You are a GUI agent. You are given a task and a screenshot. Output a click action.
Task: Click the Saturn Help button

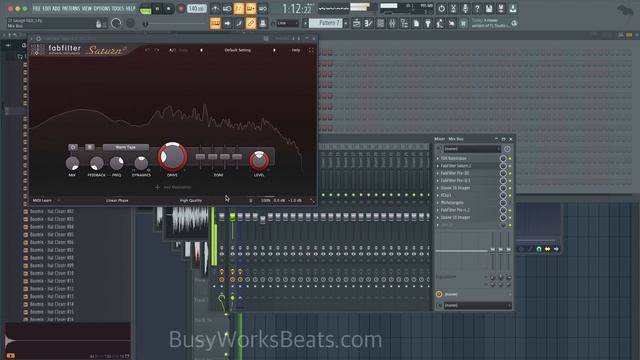(x=296, y=50)
